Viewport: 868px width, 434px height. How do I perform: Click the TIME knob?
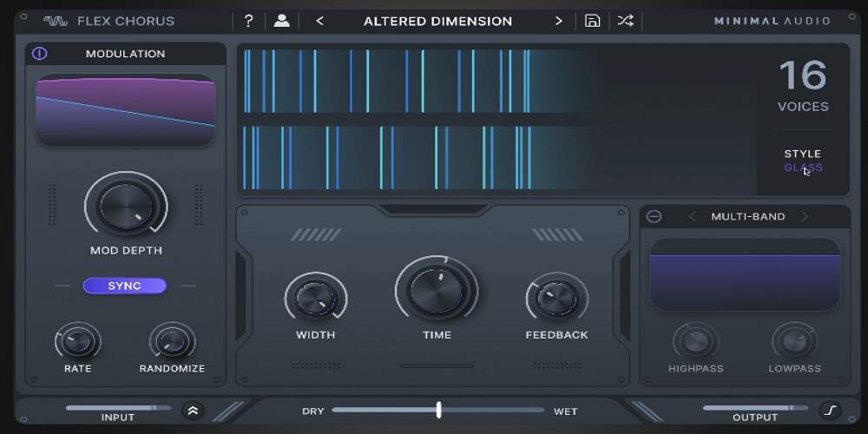437,290
